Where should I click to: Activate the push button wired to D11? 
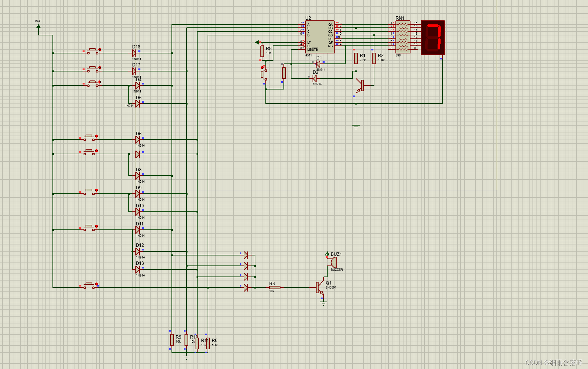pos(90,228)
